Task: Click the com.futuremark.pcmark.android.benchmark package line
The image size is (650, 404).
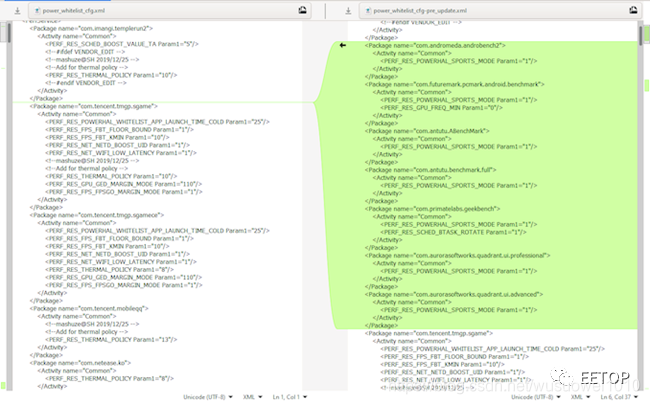Action: (x=454, y=84)
